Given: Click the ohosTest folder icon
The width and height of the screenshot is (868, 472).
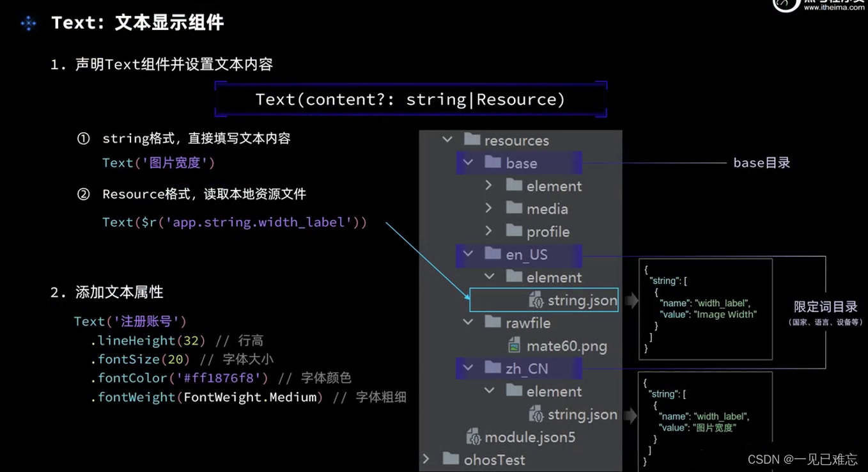Looking at the screenshot, I should click(451, 459).
